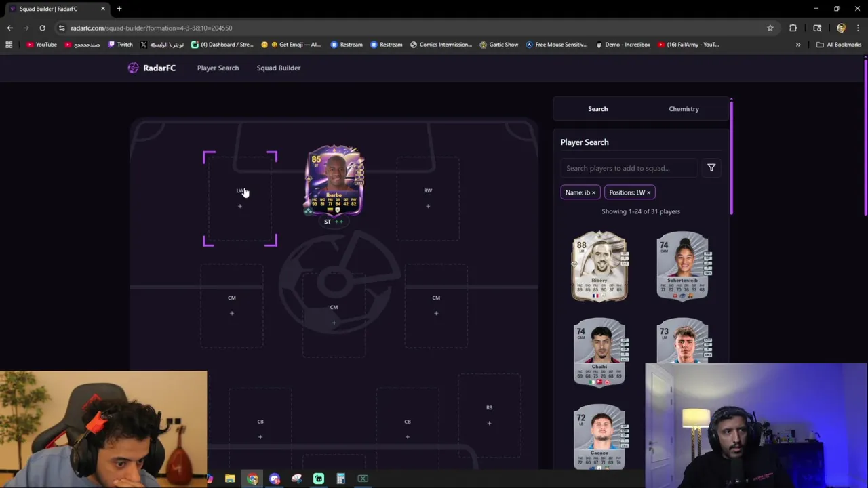
Task: Open the Chrome profile avatar
Action: 841,28
